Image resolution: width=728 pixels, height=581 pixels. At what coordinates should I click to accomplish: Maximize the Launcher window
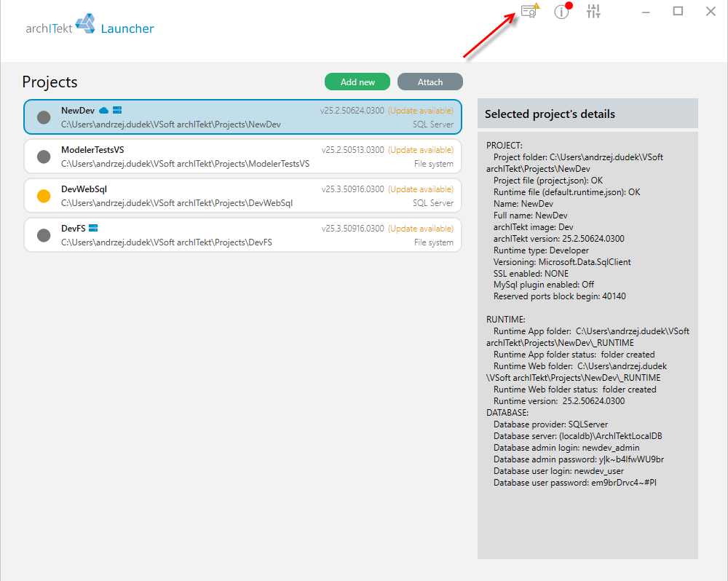tap(678, 11)
